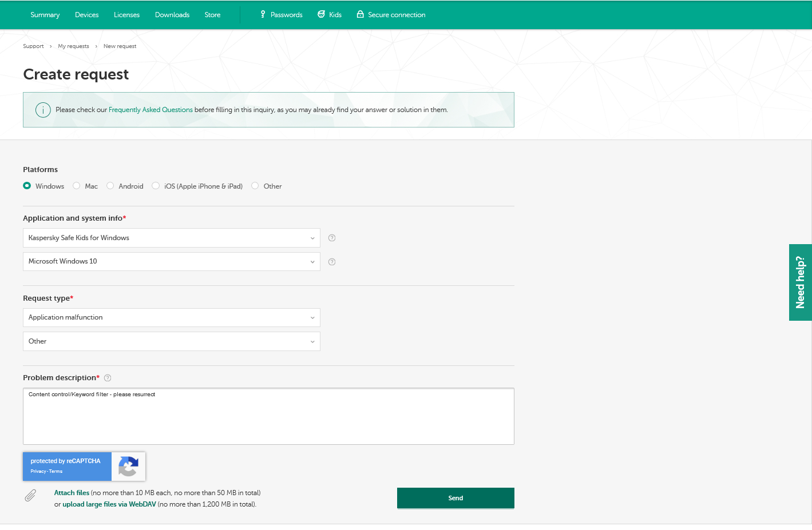Open help for the Microsoft Windows 10 field

tap(332, 262)
